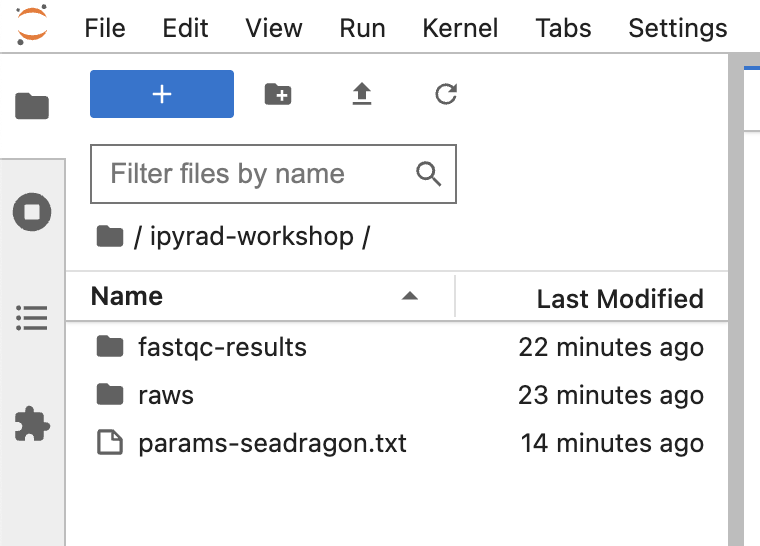Screen dimensions: 760x546
Task: Open the Settings menu
Action: pos(677,28)
